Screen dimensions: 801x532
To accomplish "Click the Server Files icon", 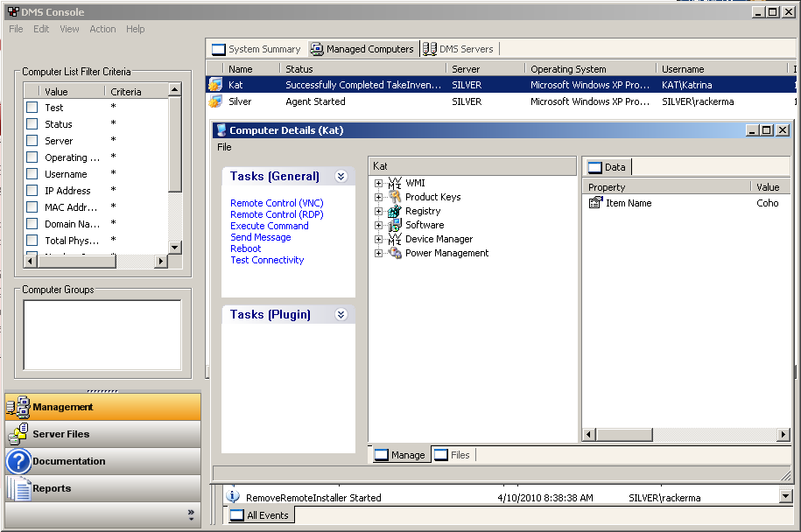I will [18, 434].
